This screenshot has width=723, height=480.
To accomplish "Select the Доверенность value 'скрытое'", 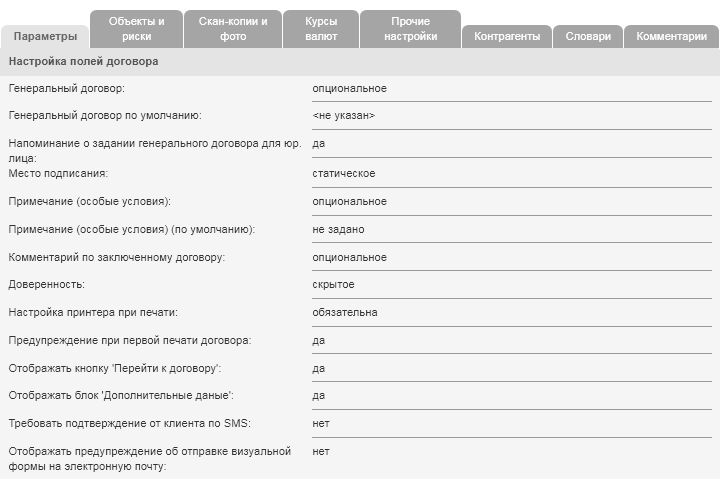I will (333, 285).
